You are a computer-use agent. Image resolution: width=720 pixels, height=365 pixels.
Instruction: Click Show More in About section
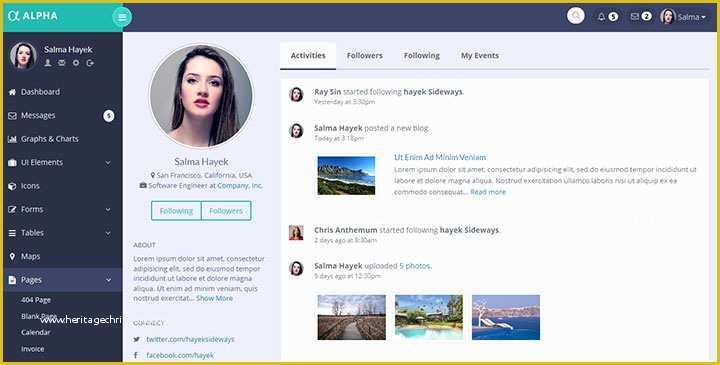click(214, 298)
